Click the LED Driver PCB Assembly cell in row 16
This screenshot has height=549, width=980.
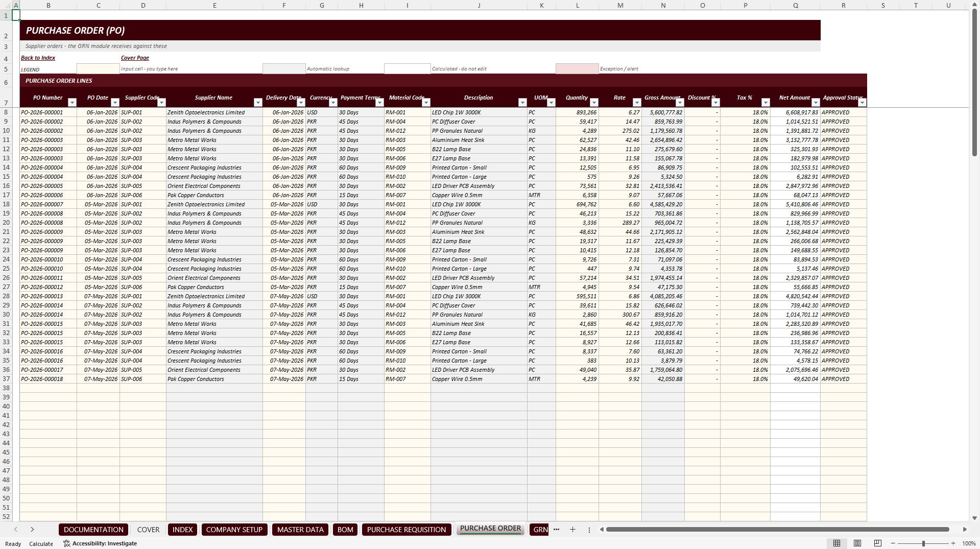[x=479, y=186]
